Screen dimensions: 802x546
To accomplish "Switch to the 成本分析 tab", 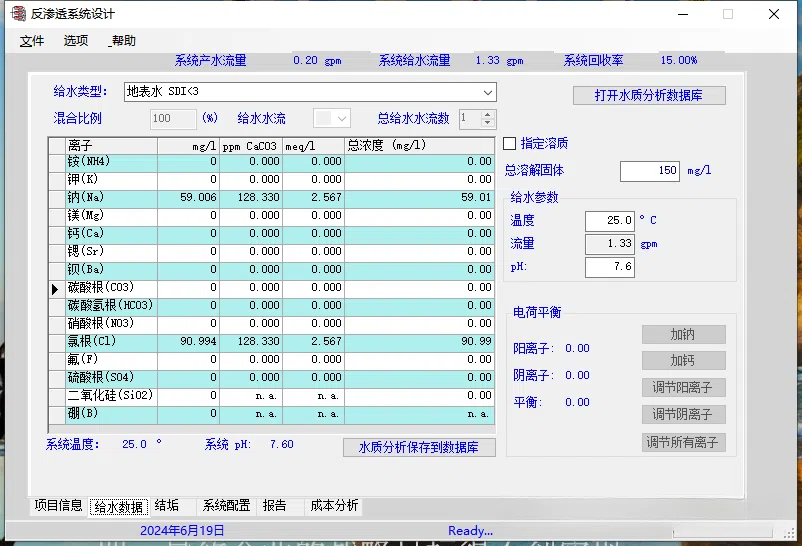I will [334, 506].
